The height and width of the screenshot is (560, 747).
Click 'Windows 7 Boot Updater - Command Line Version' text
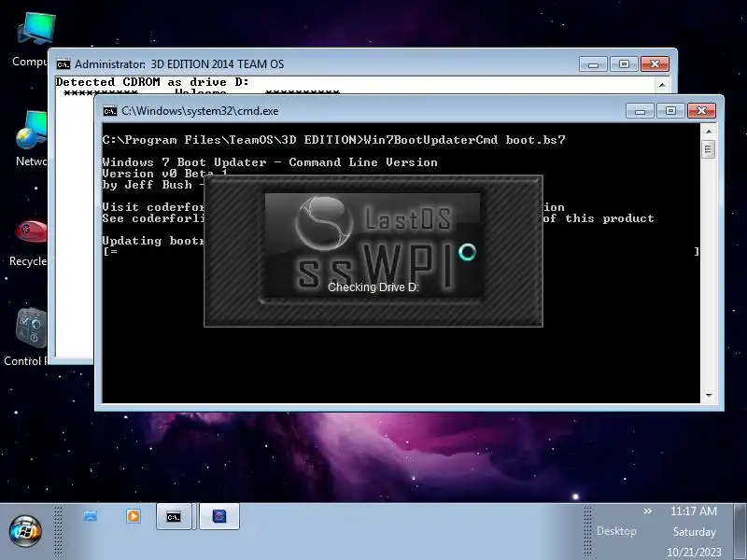[270, 162]
